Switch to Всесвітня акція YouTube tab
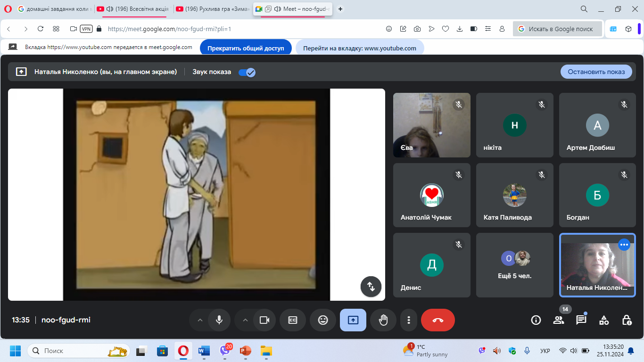The width and height of the screenshot is (644, 362). point(133,9)
